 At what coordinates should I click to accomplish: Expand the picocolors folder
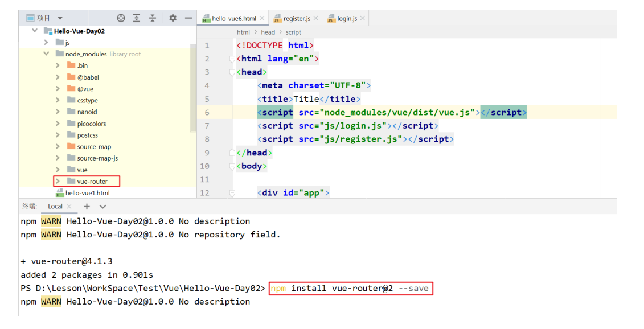point(58,123)
